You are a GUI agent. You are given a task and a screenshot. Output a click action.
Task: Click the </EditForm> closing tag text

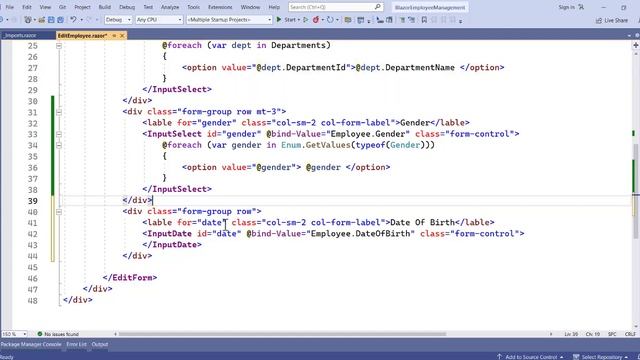click(130, 278)
